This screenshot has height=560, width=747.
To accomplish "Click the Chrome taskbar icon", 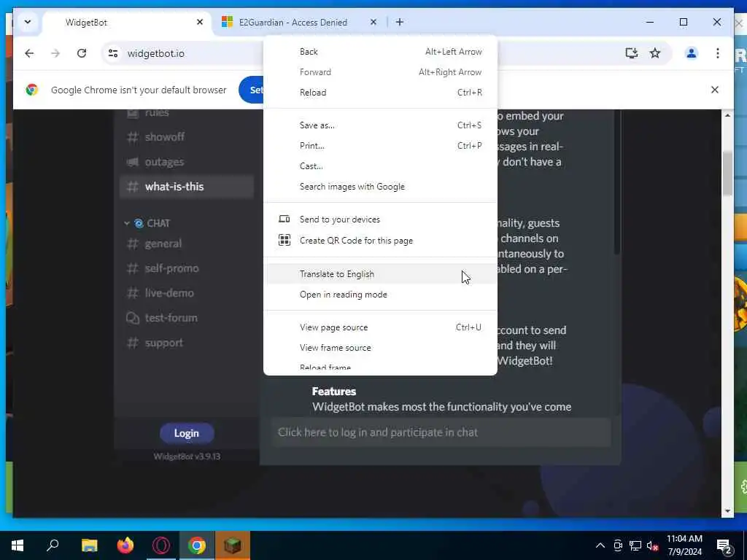I will coord(197,545).
